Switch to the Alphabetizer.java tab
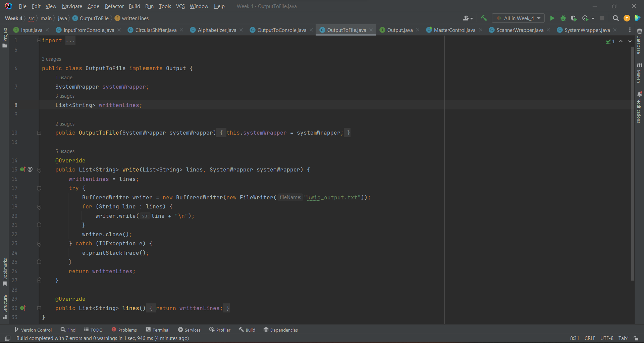This screenshot has width=644, height=343. pyautogui.click(x=216, y=30)
